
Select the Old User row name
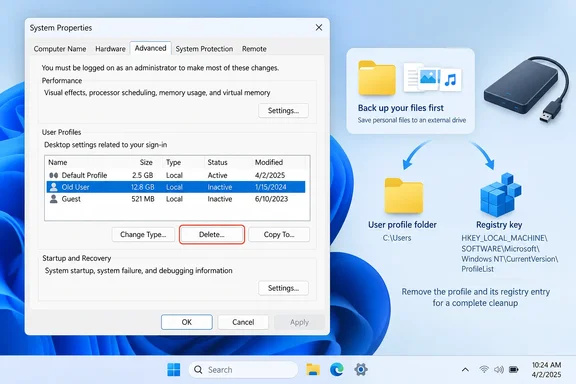75,187
